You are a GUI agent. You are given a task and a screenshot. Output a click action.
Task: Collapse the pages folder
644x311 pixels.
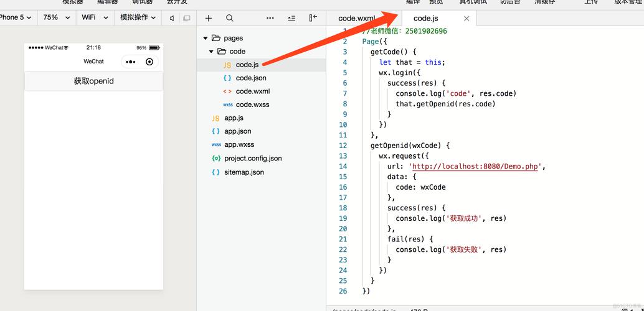click(206, 38)
